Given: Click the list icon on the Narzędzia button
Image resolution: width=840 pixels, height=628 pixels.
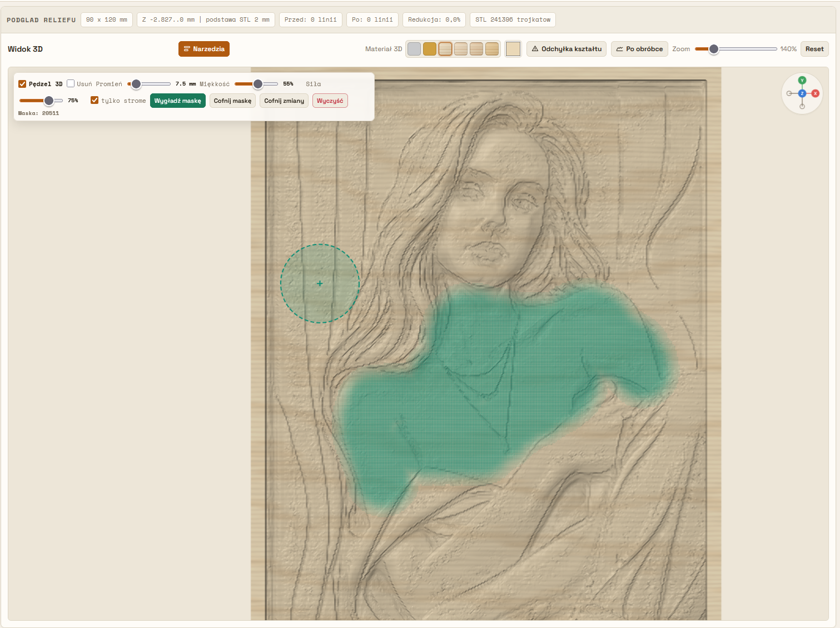Looking at the screenshot, I should coord(187,49).
